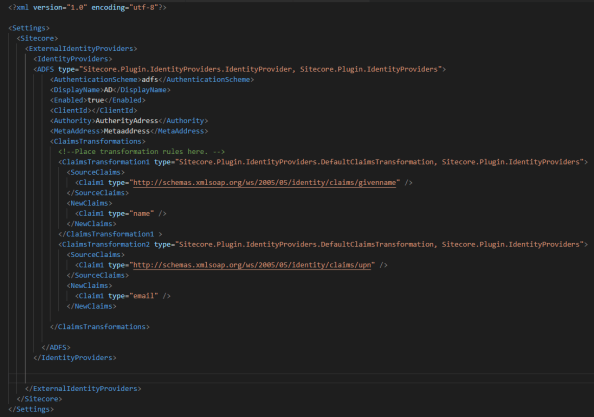Click the closing ExternalIdentityProviders tag
Screen dimensions: 594x417
tap(83, 389)
